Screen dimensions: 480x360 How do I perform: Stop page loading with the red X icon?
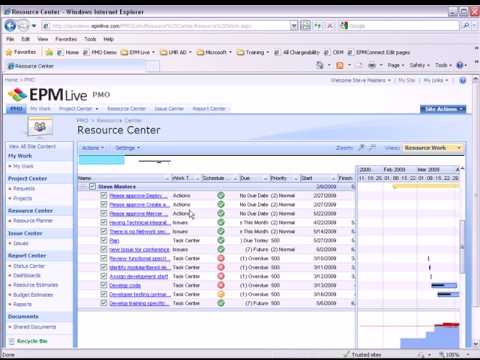point(329,26)
